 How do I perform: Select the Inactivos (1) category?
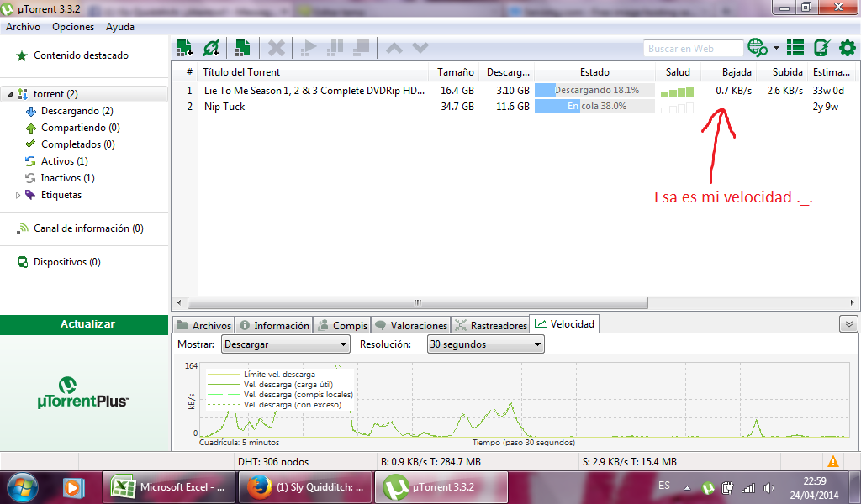pos(67,178)
